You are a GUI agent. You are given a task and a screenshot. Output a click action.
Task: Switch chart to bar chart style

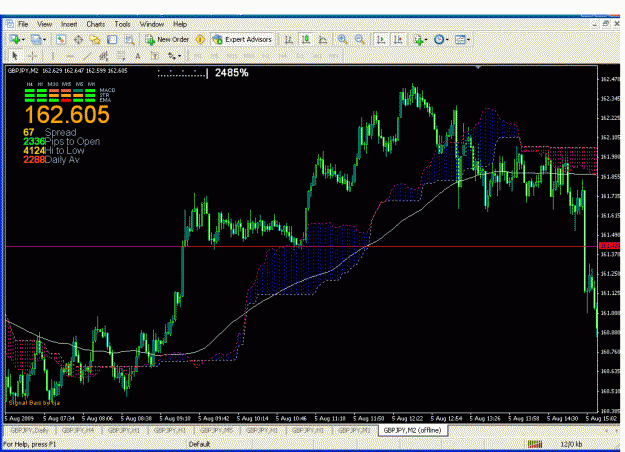(x=289, y=39)
